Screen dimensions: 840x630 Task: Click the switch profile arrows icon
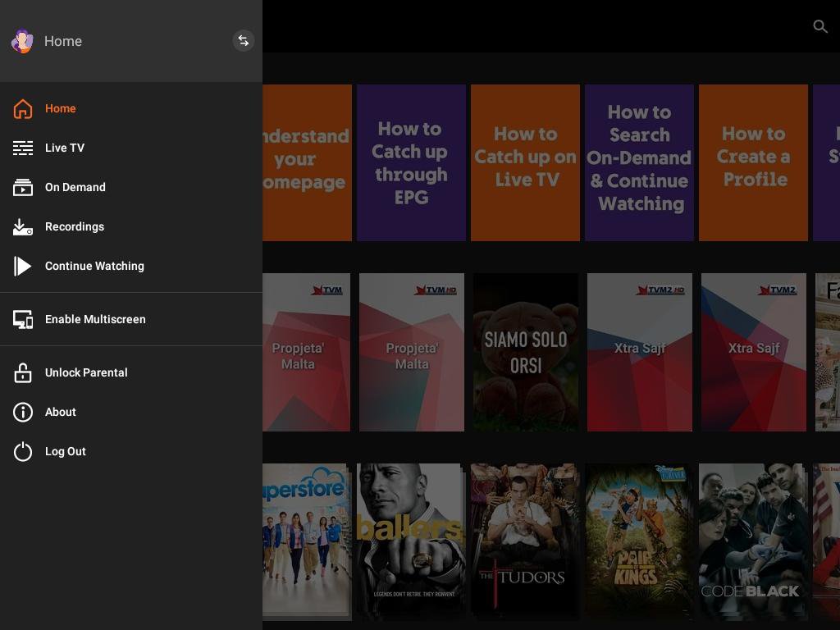point(243,41)
